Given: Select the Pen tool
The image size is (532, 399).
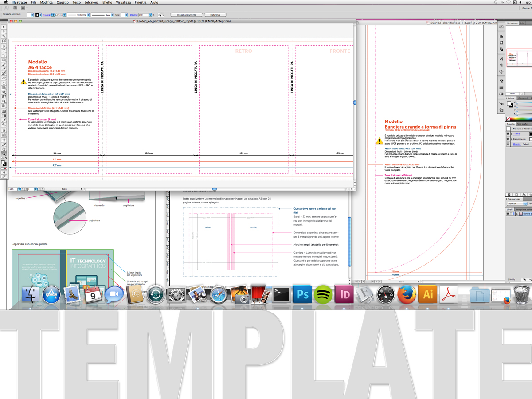Looking at the screenshot, I should coord(4,46).
